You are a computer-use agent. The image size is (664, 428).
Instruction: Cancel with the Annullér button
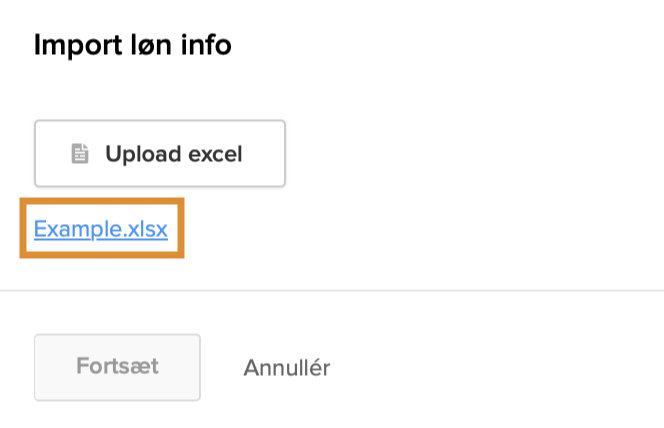click(286, 368)
